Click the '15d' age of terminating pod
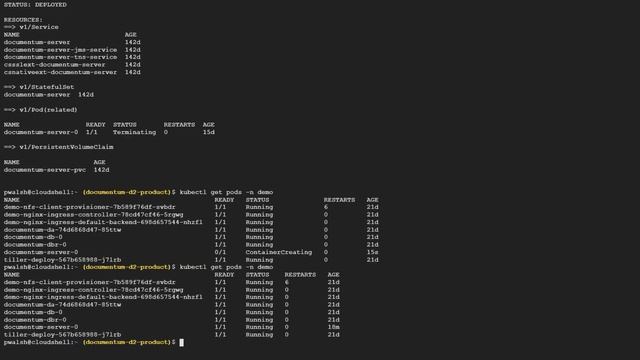The height and width of the screenshot is (360, 640). point(209,132)
